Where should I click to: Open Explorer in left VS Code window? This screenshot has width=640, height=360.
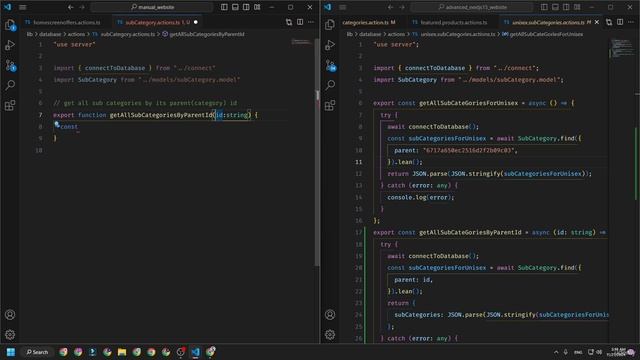pyautogui.click(x=10, y=25)
